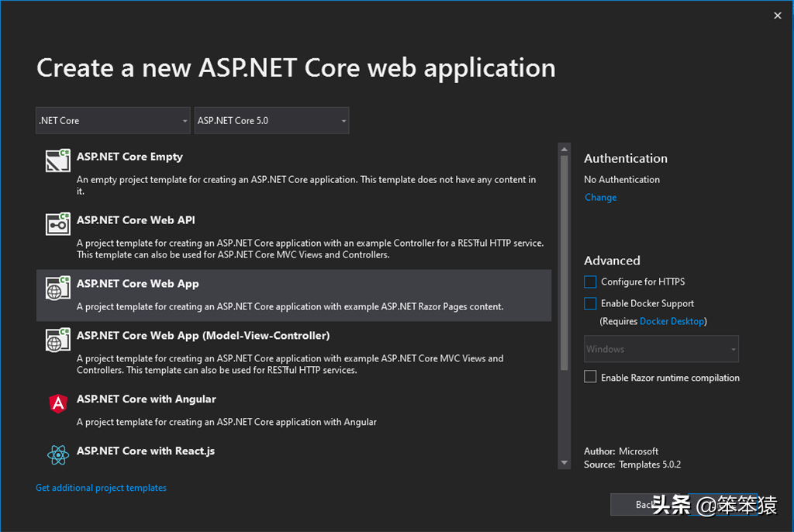Click the ASP.NET Core Web App globe icon

click(x=57, y=288)
